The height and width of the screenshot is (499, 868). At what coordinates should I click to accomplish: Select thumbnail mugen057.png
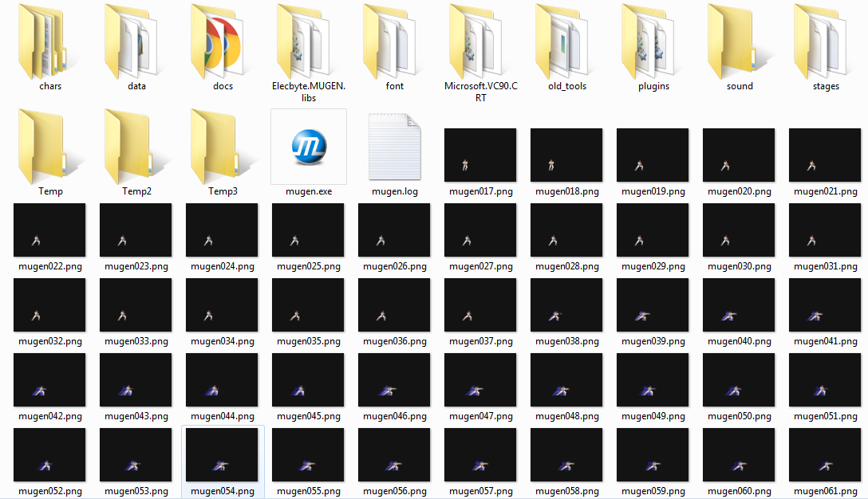(480, 454)
